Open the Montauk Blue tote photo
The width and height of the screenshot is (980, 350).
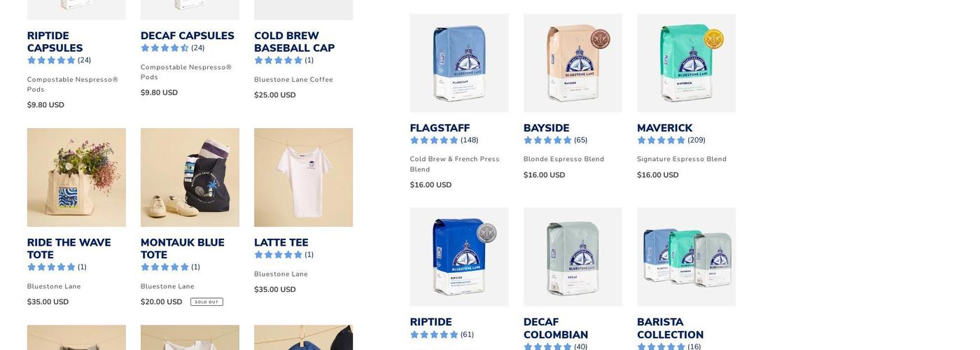[190, 177]
